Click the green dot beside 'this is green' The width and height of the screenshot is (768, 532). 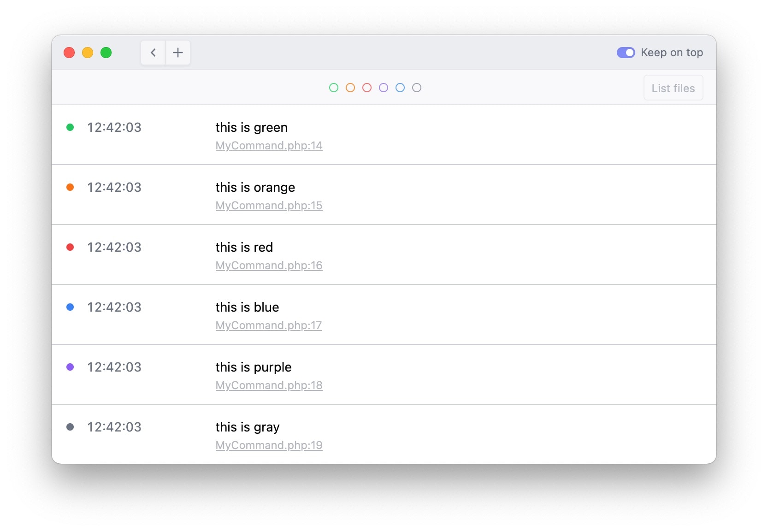tap(70, 127)
